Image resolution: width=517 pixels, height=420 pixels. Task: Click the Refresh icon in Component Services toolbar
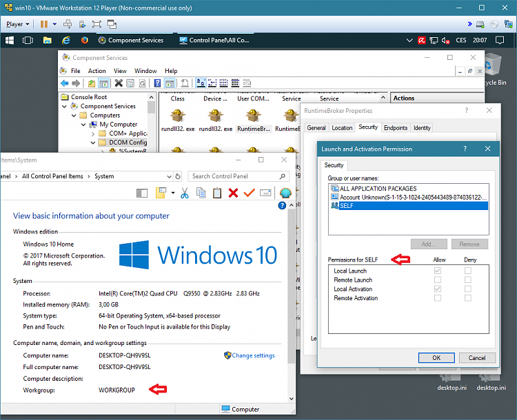point(142,83)
